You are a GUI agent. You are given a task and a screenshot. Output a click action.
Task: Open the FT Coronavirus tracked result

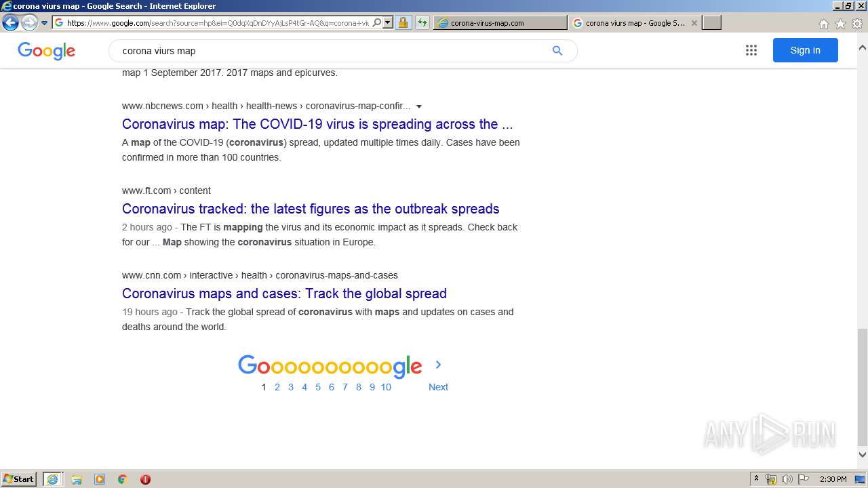pos(311,209)
